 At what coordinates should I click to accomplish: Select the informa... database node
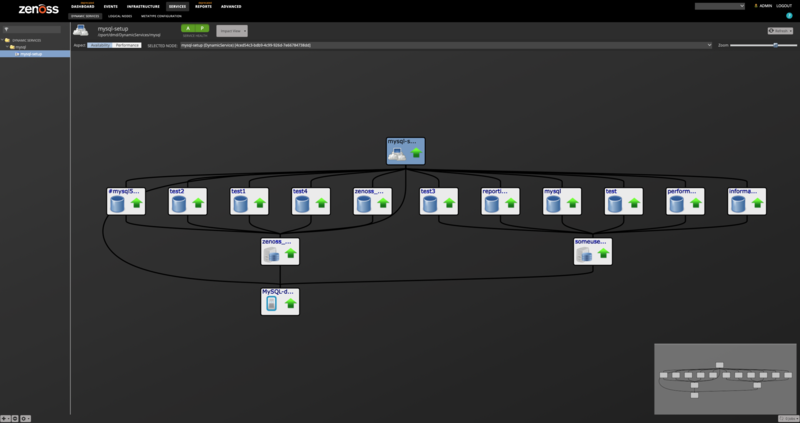click(747, 201)
